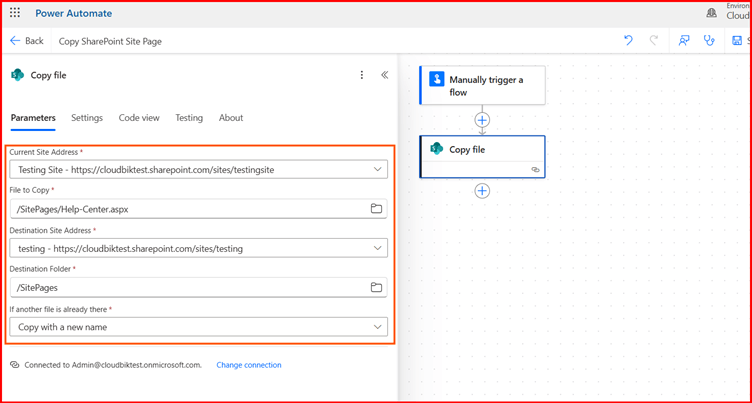This screenshot has height=403, width=752.
Task: Add a step between trigger and Copy file
Action: pyautogui.click(x=482, y=119)
